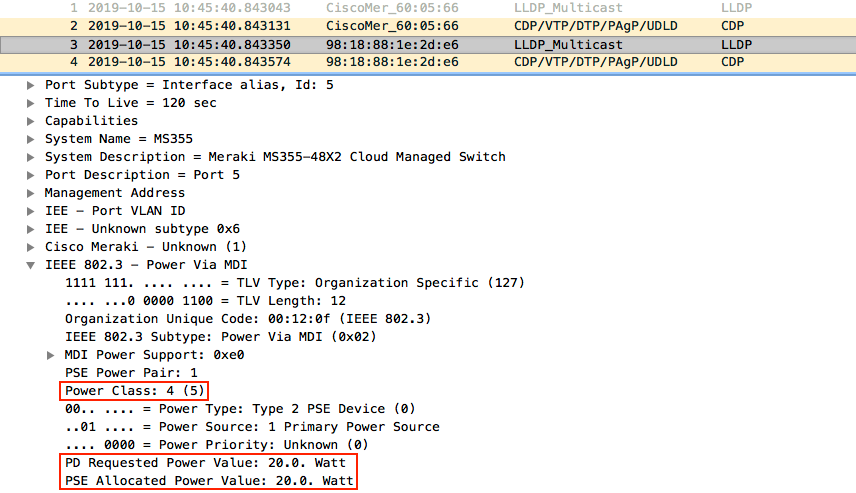Select the PD Requested Power Value line

point(207,463)
